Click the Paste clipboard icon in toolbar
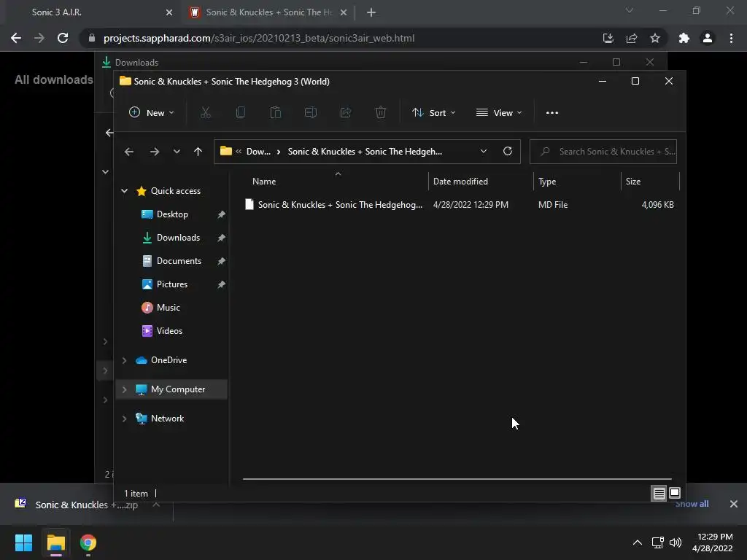The image size is (747, 560). 275,113
